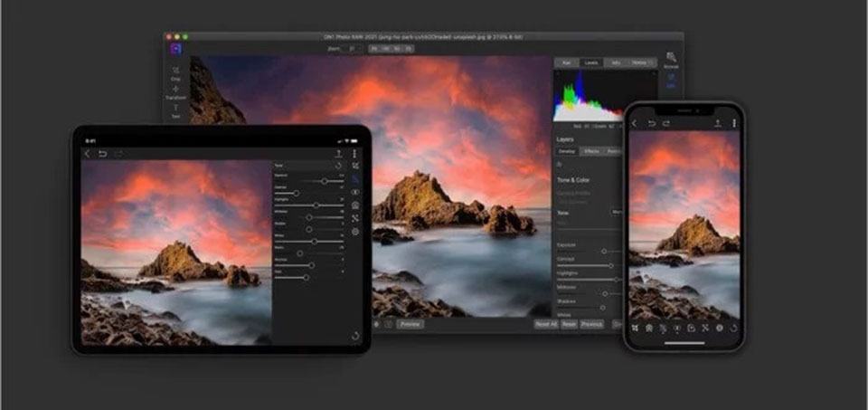Screen dimensions: 868x410
Task: Tap the reset icon in phone bottom bar
Action: 734,328
